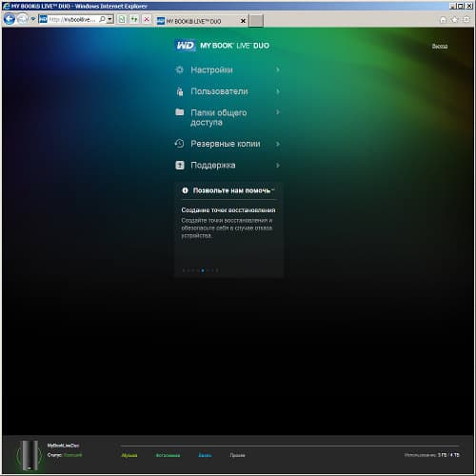Click the IE logo in the title bar

(x=7, y=6)
